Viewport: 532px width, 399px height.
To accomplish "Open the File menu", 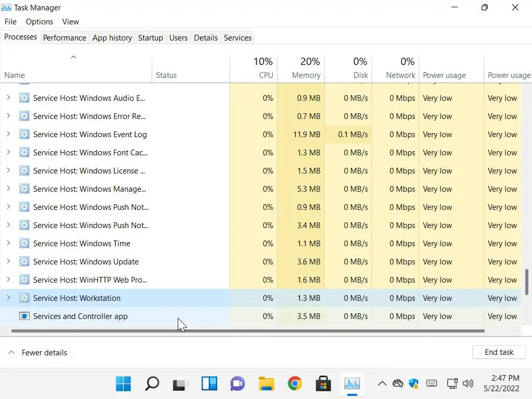I will point(10,22).
